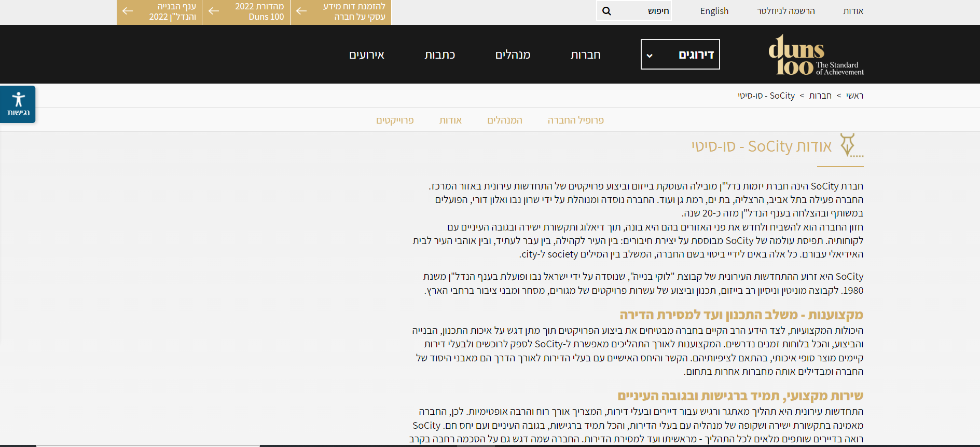The height and width of the screenshot is (447, 980).
Task: Open the חברות main menu item
Action: (585, 55)
